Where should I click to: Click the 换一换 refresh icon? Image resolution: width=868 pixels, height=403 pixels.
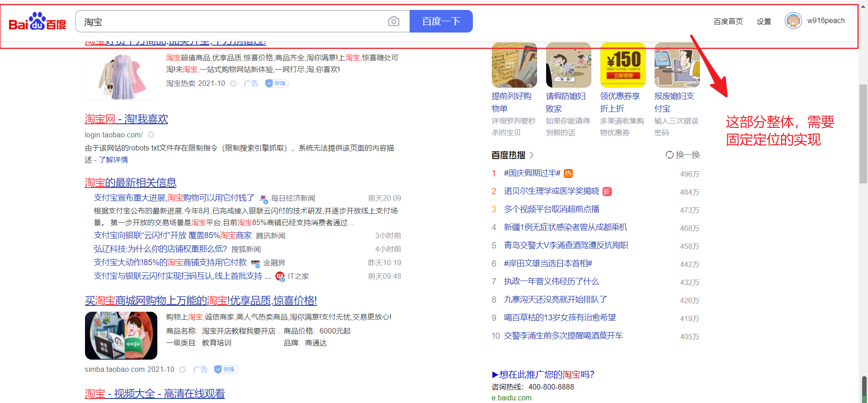tap(669, 155)
